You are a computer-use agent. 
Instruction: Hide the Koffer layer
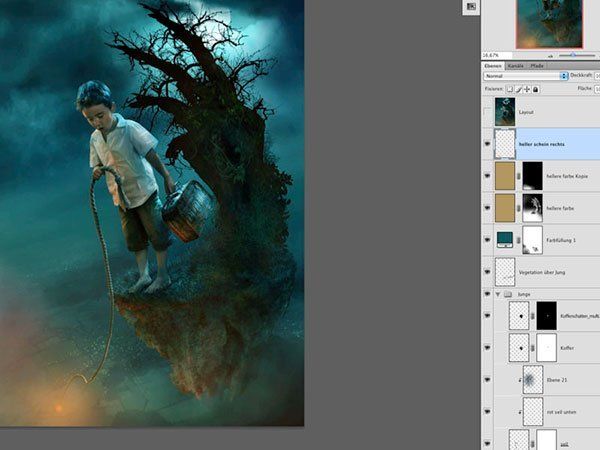point(487,348)
